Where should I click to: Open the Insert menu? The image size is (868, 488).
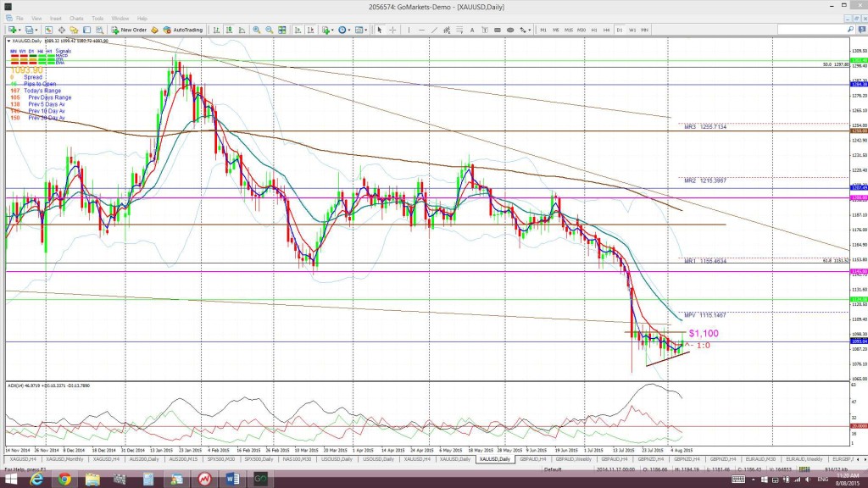56,19
